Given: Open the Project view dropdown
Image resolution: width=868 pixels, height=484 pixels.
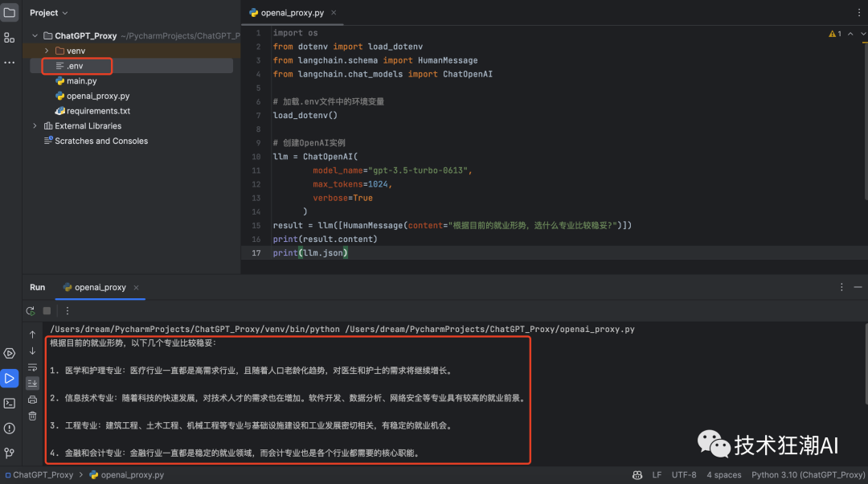Looking at the screenshot, I should tap(48, 13).
